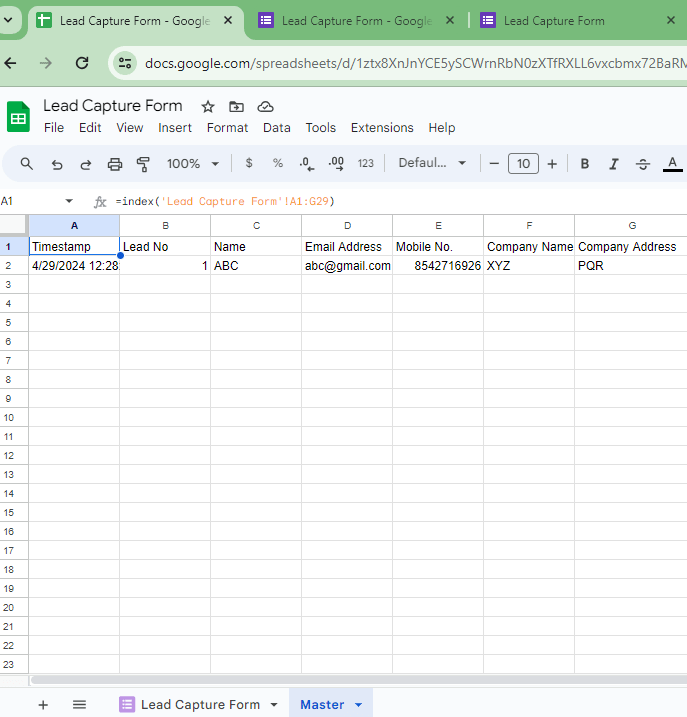Select the Lead No header cell
The height and width of the screenshot is (717, 687).
click(x=165, y=246)
